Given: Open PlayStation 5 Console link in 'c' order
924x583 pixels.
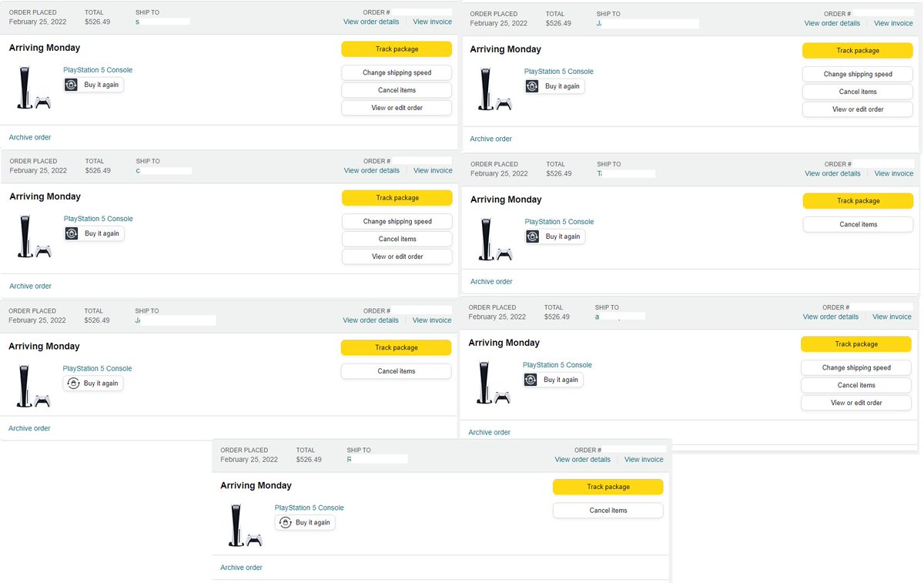Looking at the screenshot, I should tap(99, 219).
